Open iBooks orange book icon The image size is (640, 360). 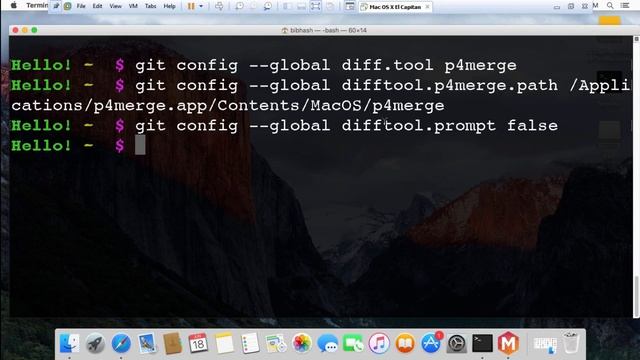coord(405,343)
